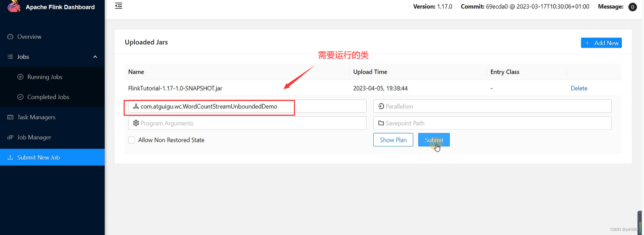This screenshot has height=235, width=644.
Task: Open the Overview page
Action: coord(52,36)
